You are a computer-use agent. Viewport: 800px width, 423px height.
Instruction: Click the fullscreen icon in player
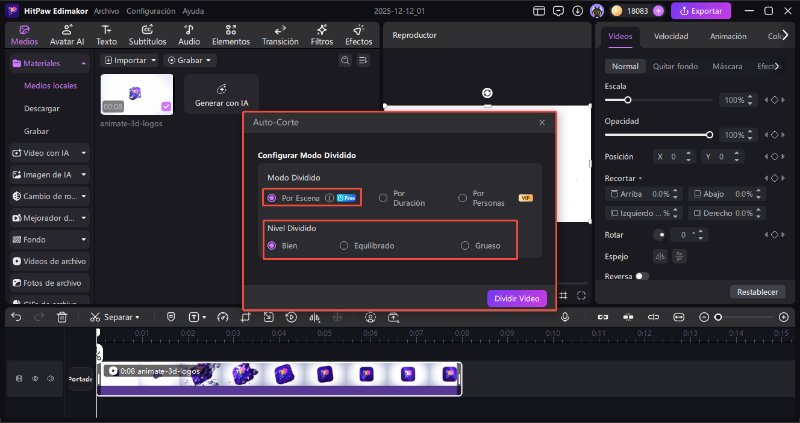click(581, 295)
